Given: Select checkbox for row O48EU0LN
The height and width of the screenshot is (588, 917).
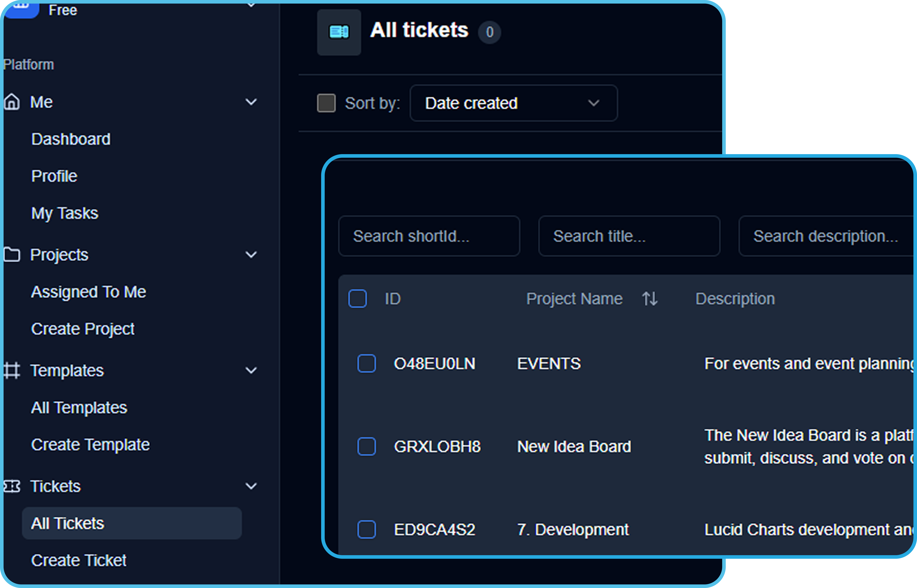Looking at the screenshot, I should coord(366,364).
